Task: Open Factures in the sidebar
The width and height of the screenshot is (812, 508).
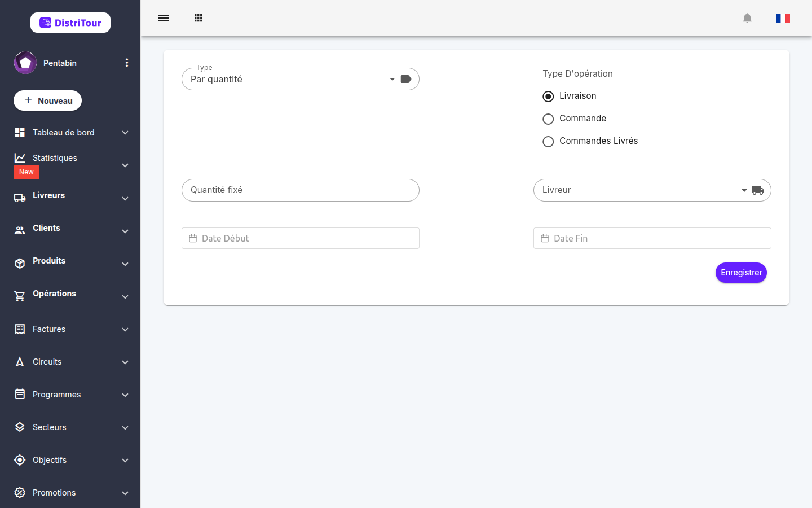Action: [70, 329]
